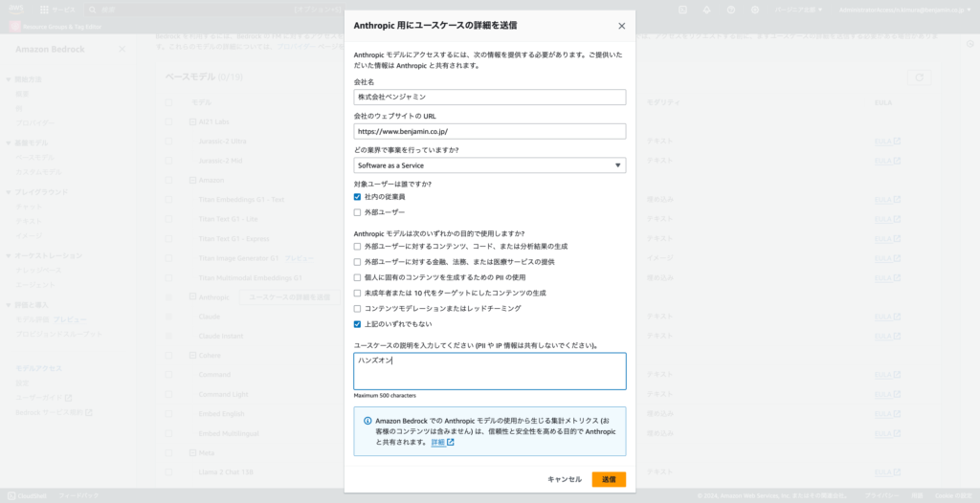980x503 pixels.
Task: Close the Amazon Bedrock side navigation
Action: pyautogui.click(x=122, y=50)
